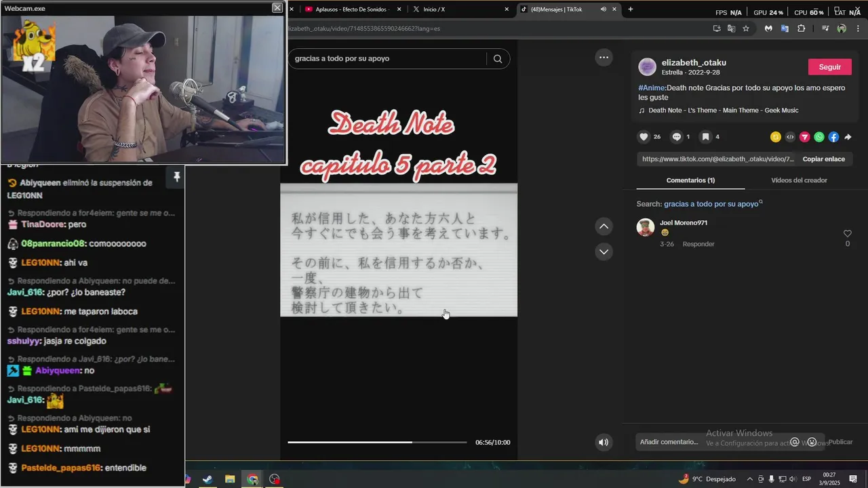The image size is (868, 488).
Task: Open Malwarebytes extension icon
Action: point(768,28)
